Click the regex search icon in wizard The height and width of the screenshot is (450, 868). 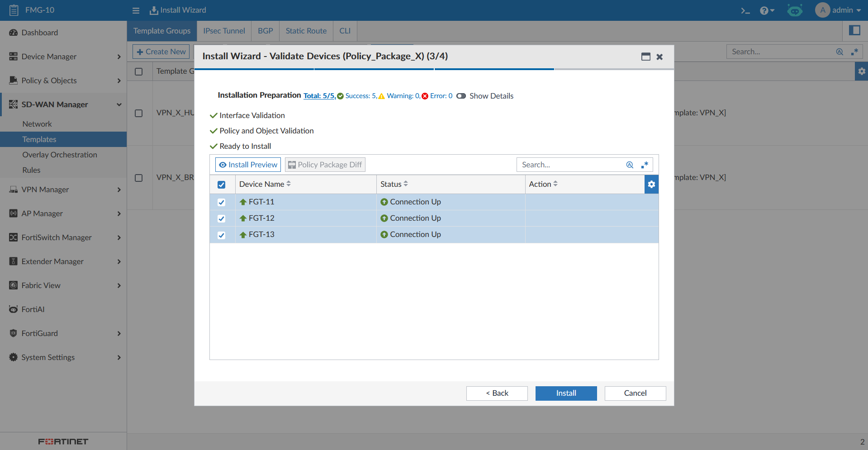pos(645,165)
